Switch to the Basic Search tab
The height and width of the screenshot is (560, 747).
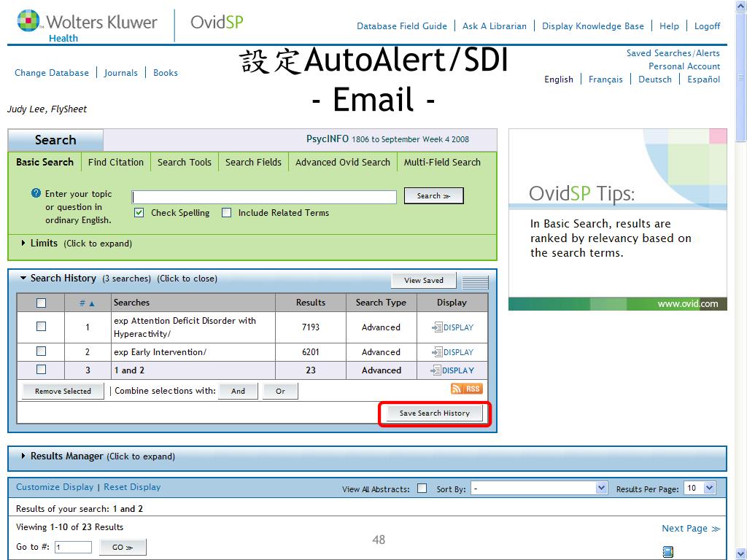point(44,162)
